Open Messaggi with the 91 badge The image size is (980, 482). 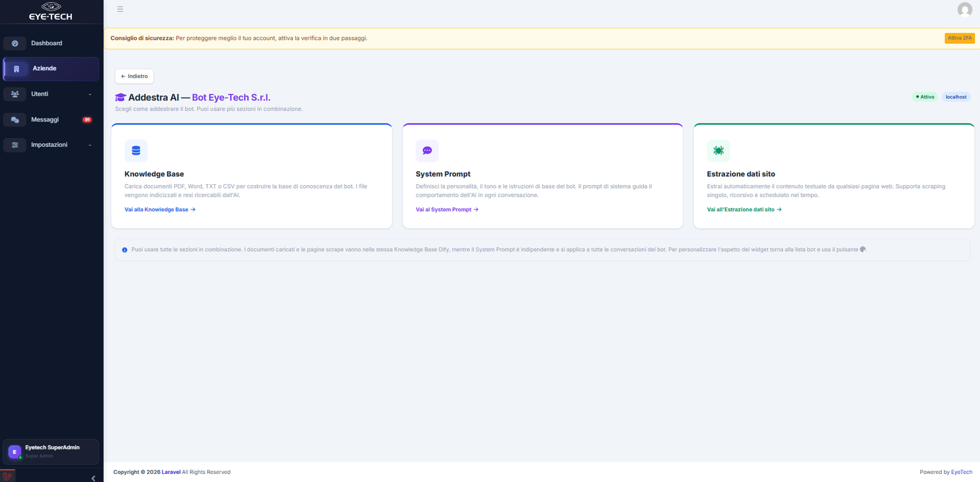[51, 120]
